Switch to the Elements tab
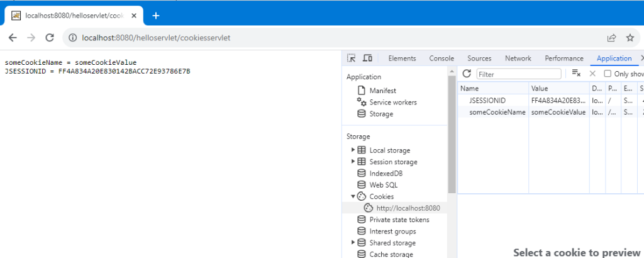Screen dimensions: 644x258 (x=402, y=59)
